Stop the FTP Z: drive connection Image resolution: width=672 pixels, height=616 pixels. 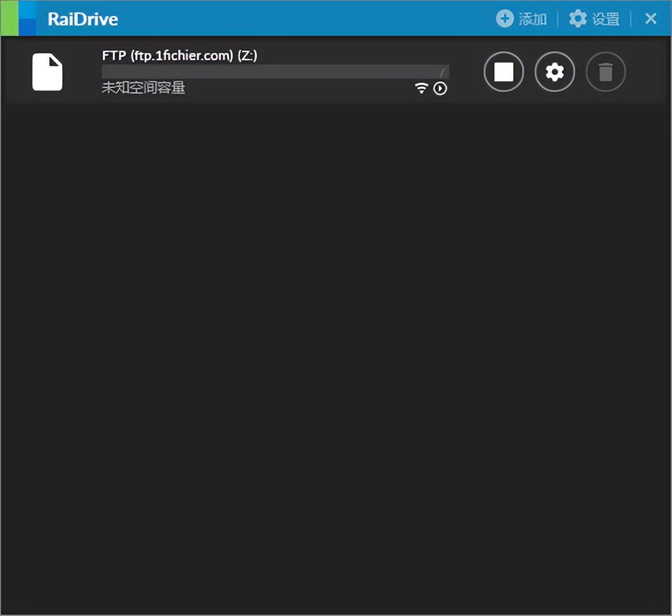pyautogui.click(x=503, y=72)
